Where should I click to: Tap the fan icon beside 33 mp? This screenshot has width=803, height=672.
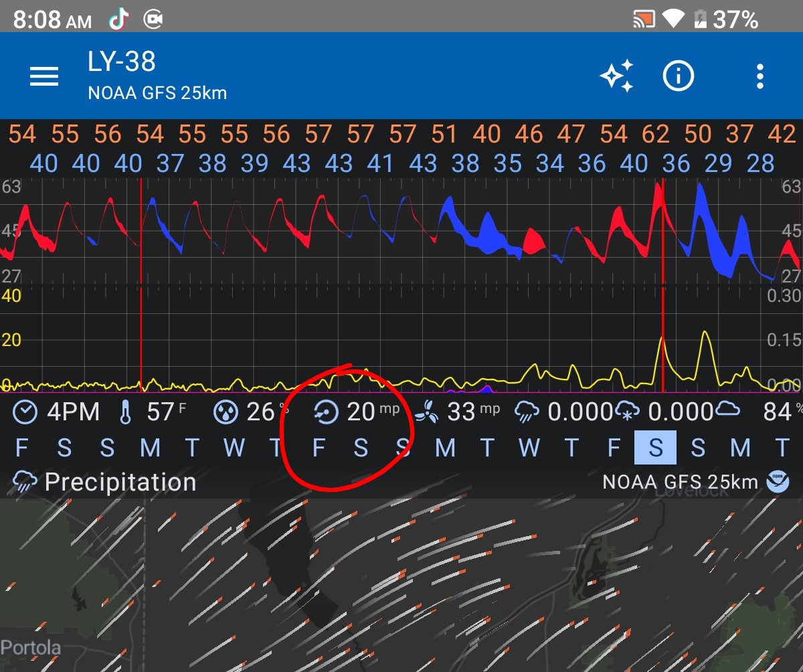coord(427,412)
